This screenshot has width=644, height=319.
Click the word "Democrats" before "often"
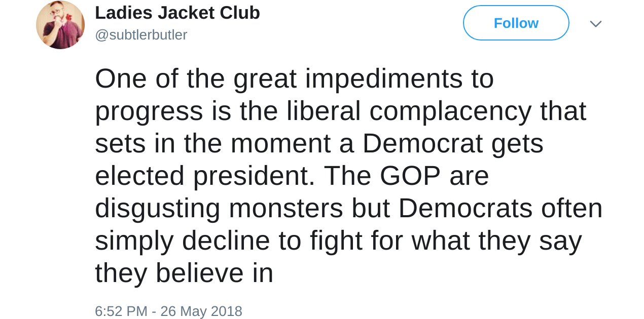(x=465, y=209)
